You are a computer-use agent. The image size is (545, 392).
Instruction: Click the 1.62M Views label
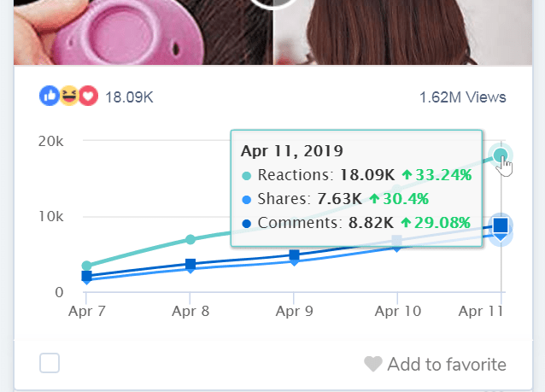(463, 97)
